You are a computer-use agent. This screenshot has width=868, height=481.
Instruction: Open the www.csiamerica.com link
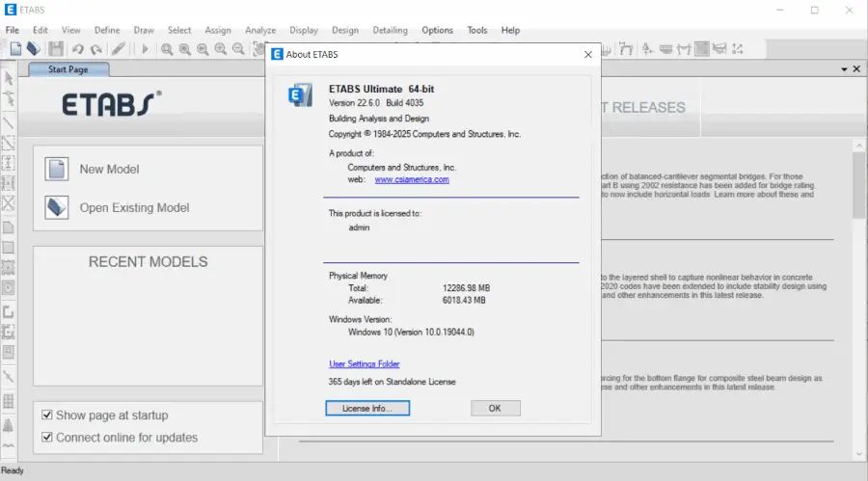412,179
